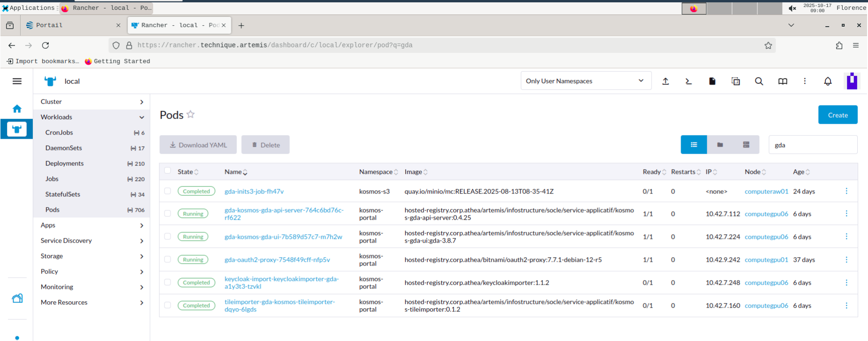
Task: Click the Create button
Action: pos(838,115)
